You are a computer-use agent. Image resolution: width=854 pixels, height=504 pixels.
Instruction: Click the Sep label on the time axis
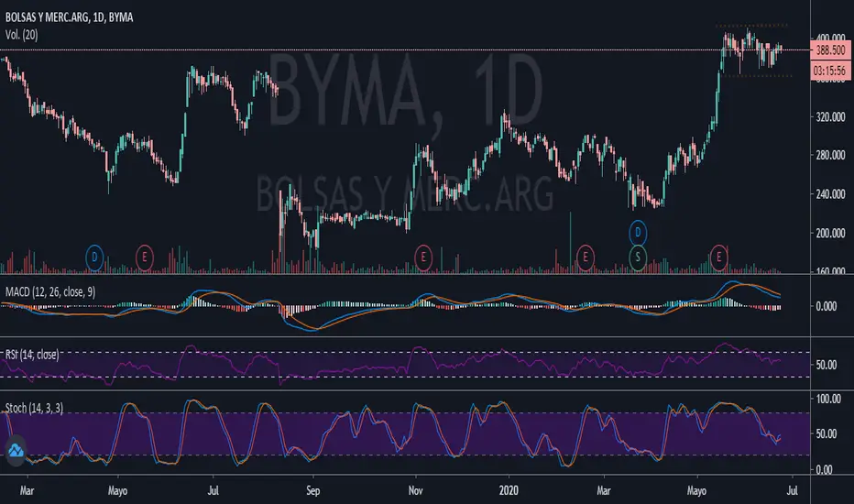(313, 490)
